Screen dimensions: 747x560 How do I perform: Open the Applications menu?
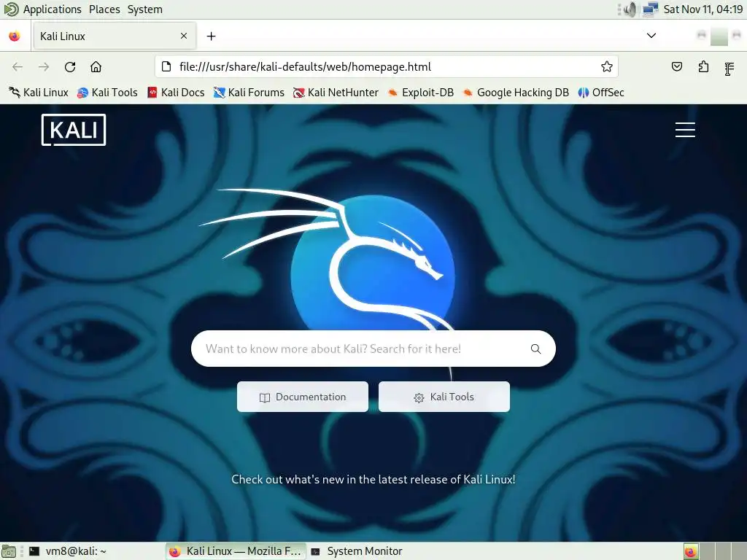[52, 9]
